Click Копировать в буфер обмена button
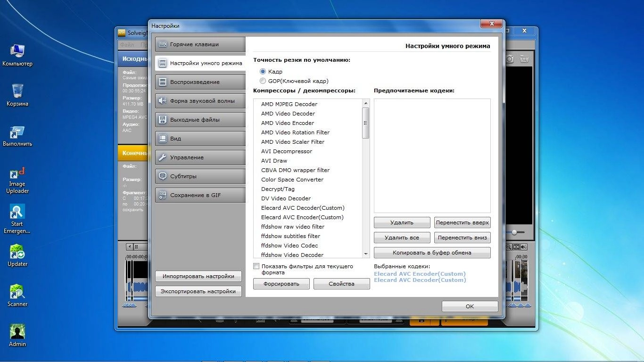This screenshot has height=362, width=644. (x=432, y=253)
